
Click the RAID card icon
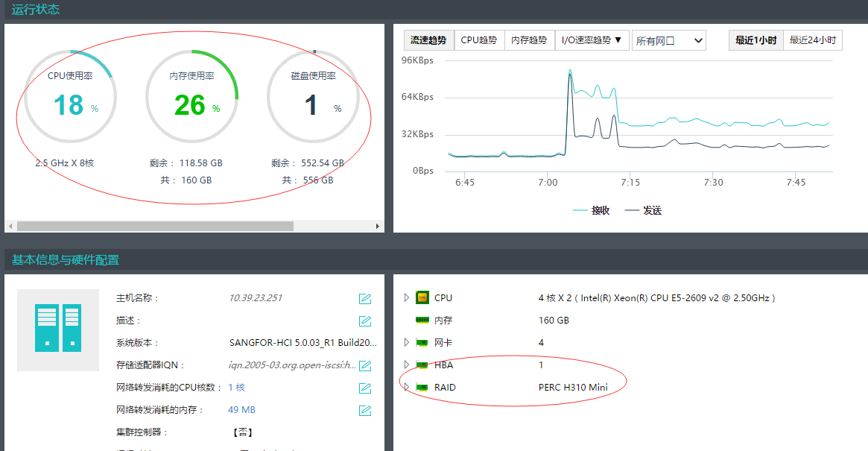(x=422, y=388)
